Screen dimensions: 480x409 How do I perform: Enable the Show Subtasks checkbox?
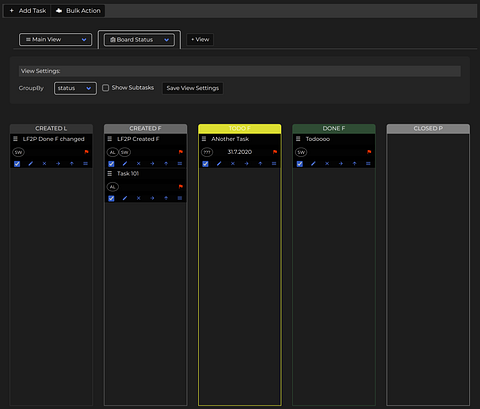point(105,88)
